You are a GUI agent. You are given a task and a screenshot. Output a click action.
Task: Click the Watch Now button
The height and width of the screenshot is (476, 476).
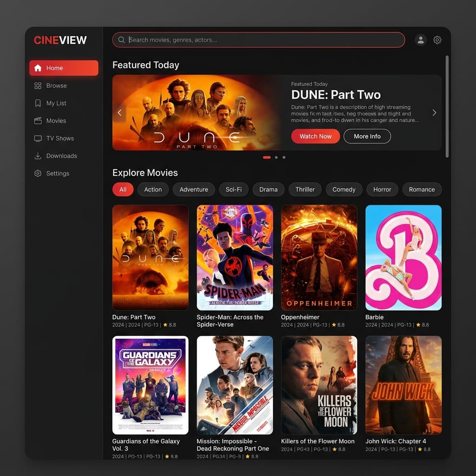coord(316,136)
